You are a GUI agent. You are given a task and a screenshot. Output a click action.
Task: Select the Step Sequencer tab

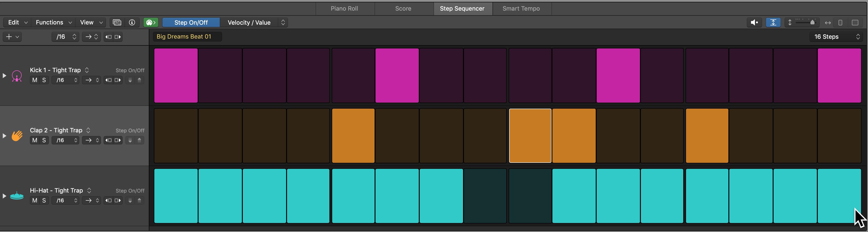click(462, 9)
